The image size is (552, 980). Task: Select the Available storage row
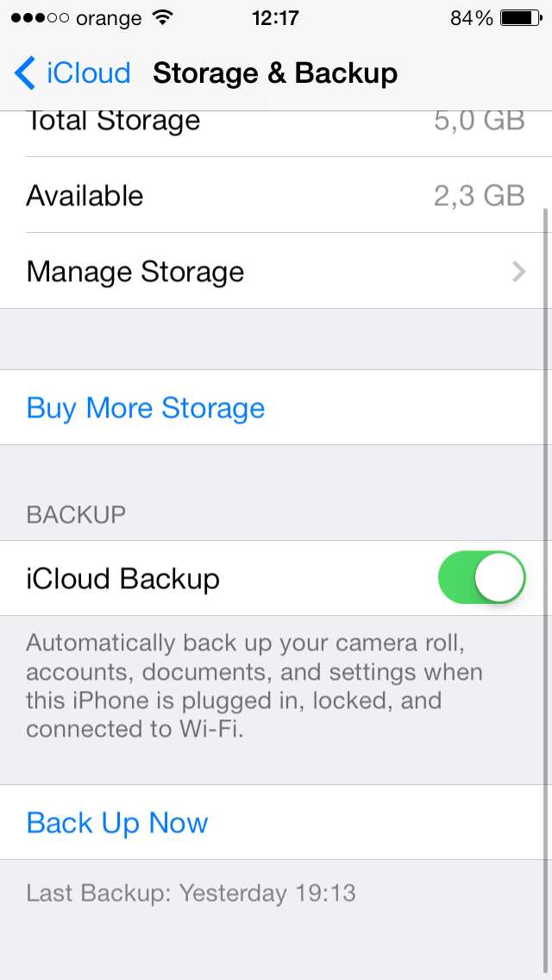point(276,195)
